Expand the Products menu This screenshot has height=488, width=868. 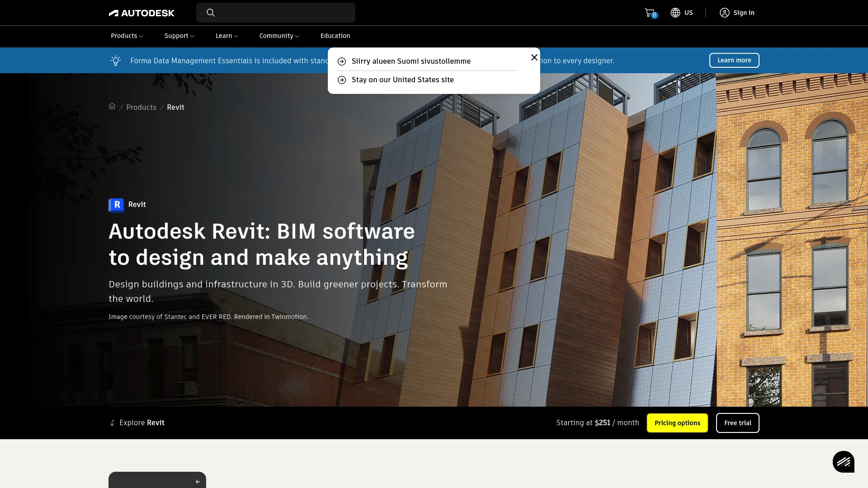coord(127,36)
